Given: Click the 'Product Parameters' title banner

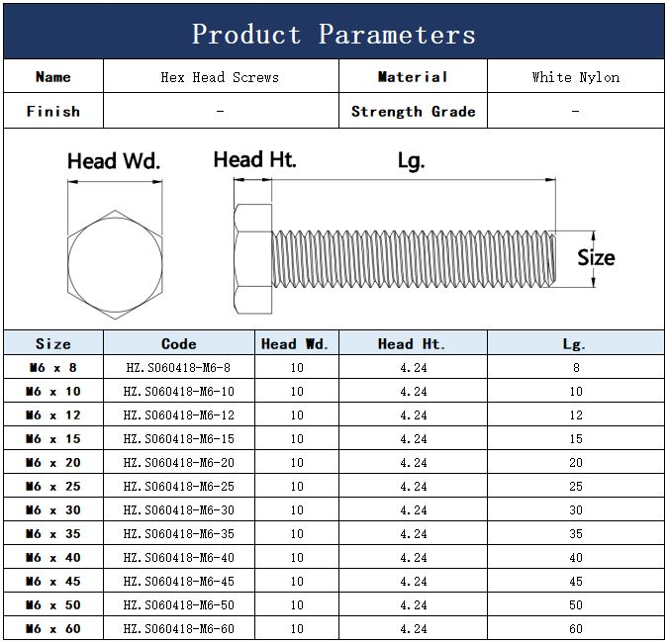Looking at the screenshot, I should 334,34.
